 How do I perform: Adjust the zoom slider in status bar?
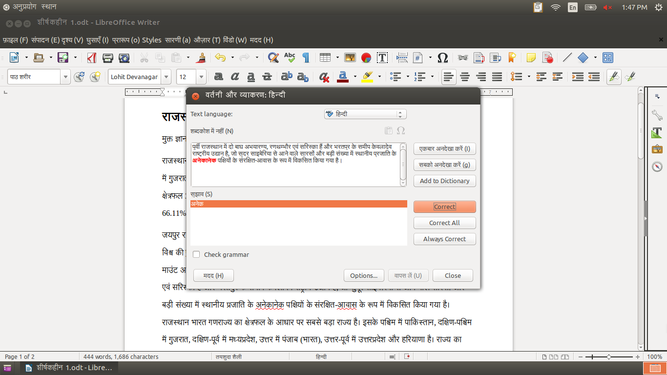[609, 357]
